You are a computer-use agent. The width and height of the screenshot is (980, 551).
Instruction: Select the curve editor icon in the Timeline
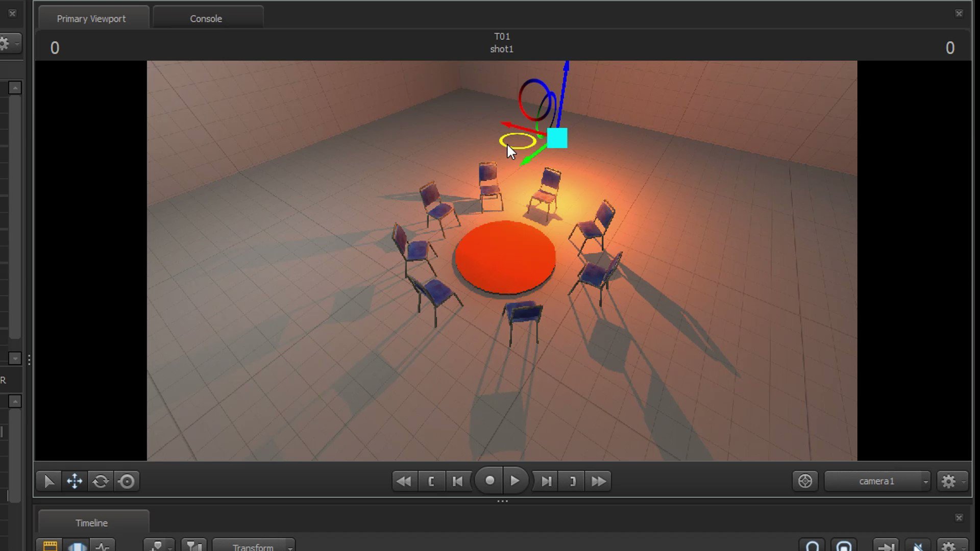pos(103,546)
